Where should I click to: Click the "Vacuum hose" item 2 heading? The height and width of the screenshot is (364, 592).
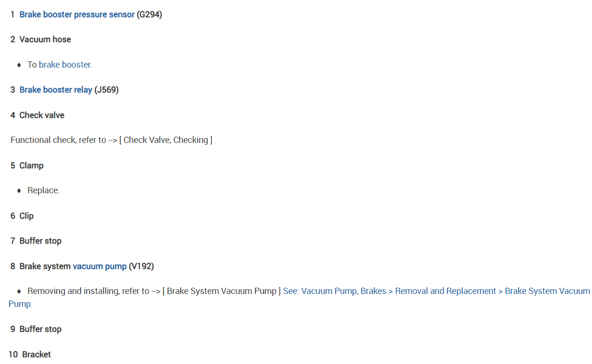pos(45,39)
